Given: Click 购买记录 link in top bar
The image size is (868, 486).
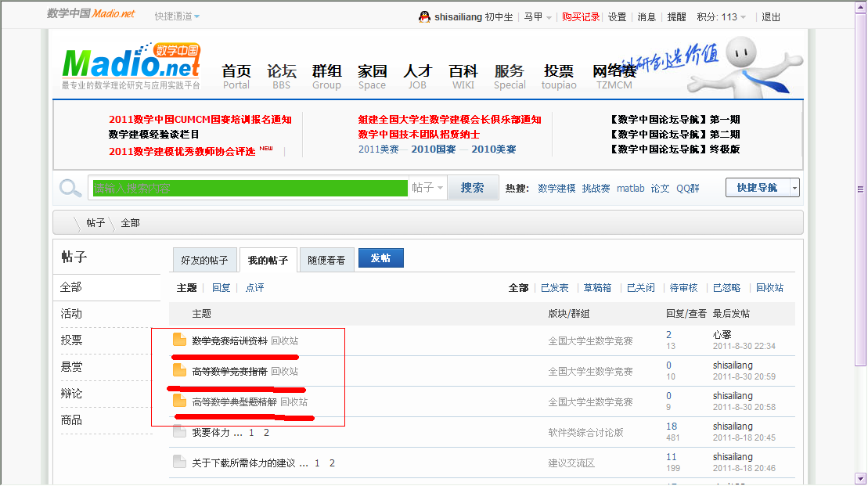Looking at the screenshot, I should click(581, 17).
